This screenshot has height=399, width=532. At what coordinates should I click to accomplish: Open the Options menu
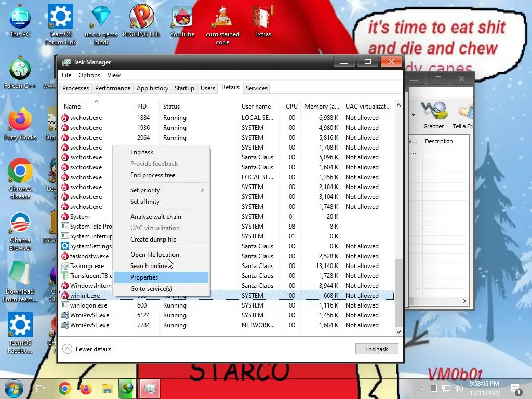coord(89,75)
